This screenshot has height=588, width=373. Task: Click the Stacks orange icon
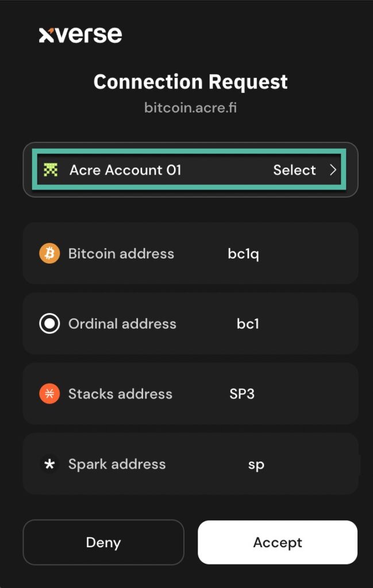(x=49, y=394)
